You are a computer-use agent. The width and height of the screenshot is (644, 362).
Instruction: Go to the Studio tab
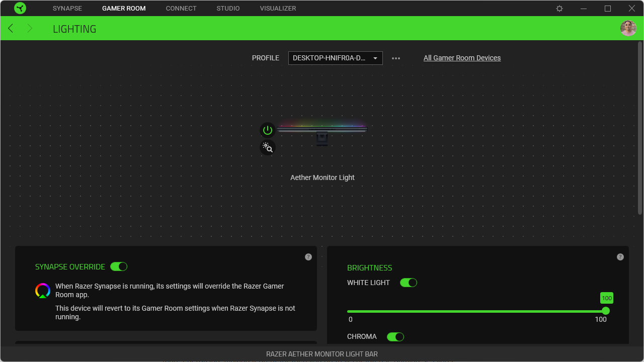click(228, 9)
